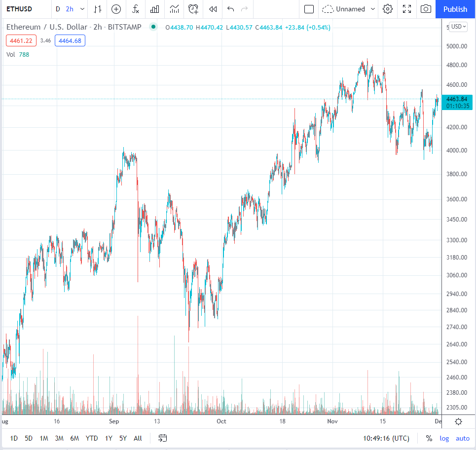The image size is (476, 450).
Task: Click the Vol indicator label
Action: (x=11, y=55)
